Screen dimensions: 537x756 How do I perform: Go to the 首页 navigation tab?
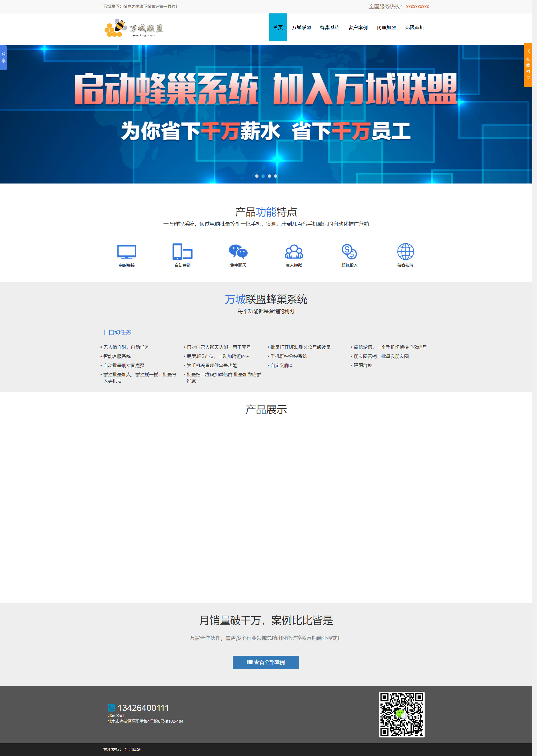[x=278, y=27]
